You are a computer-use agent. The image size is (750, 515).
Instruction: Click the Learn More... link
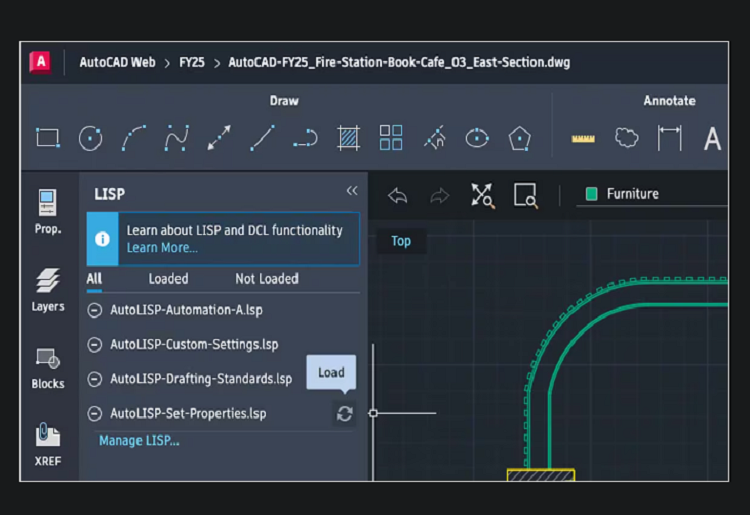[162, 248]
